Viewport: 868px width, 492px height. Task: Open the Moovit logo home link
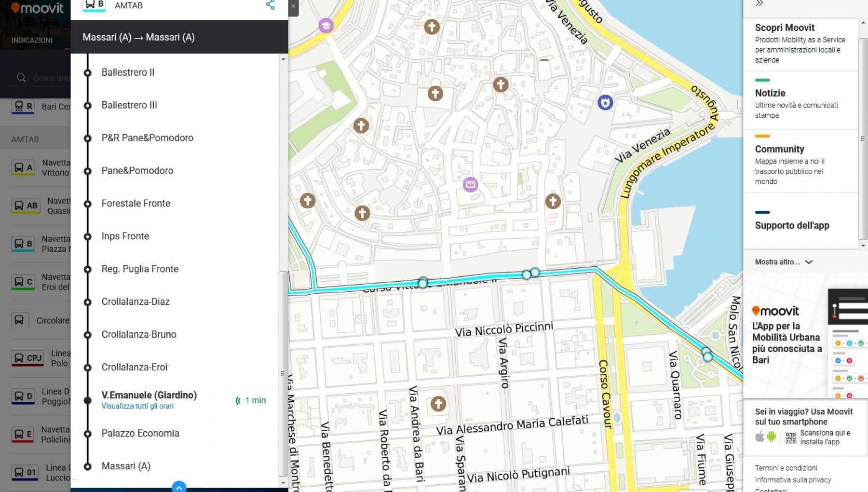click(x=37, y=8)
